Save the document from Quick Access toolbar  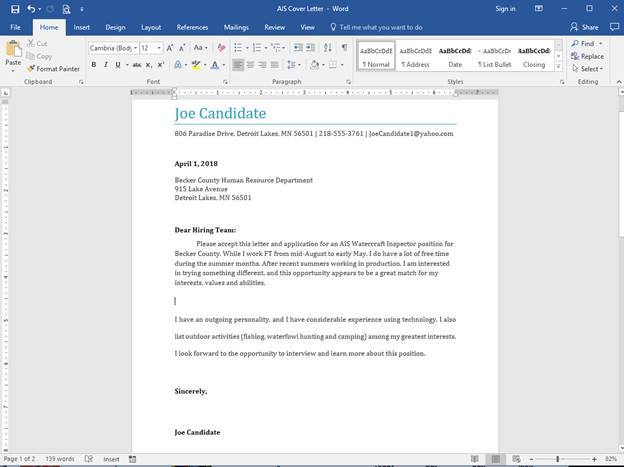(12, 8)
